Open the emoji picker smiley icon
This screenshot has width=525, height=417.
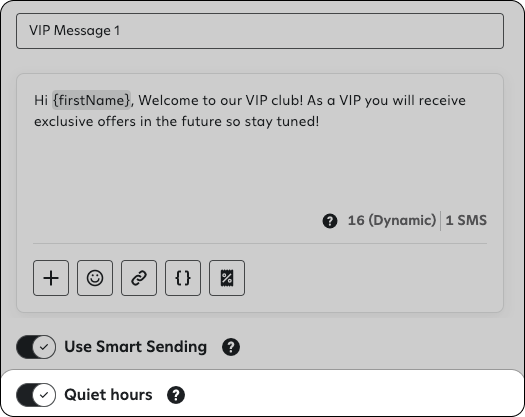(95, 278)
